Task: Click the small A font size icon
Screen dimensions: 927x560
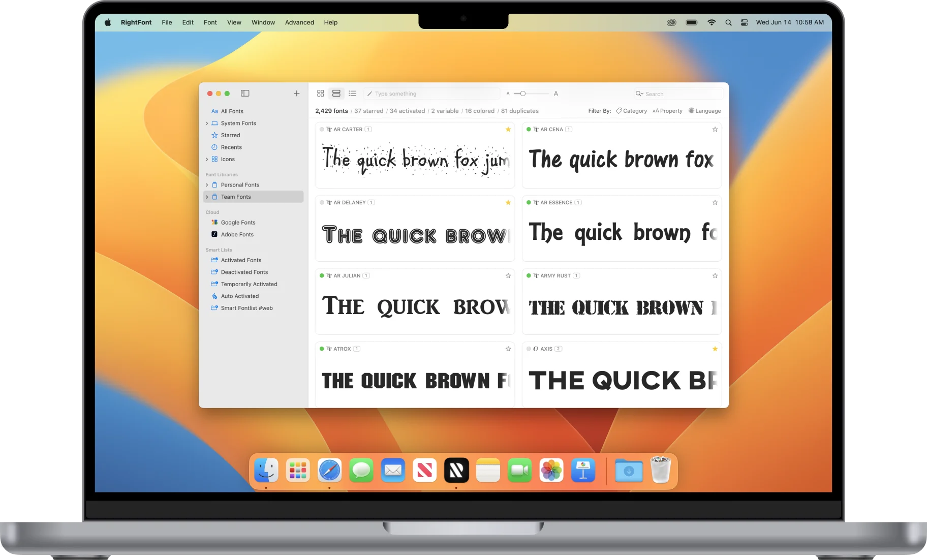Action: click(x=508, y=94)
